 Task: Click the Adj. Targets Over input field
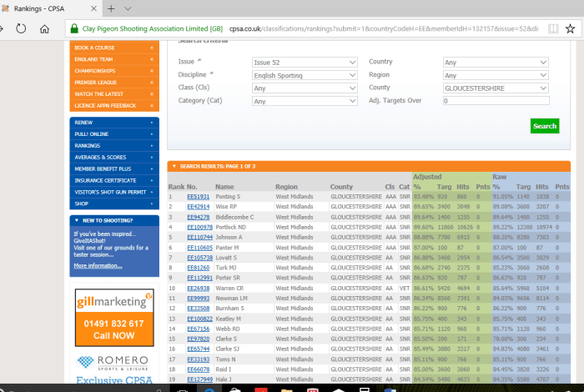[495, 101]
